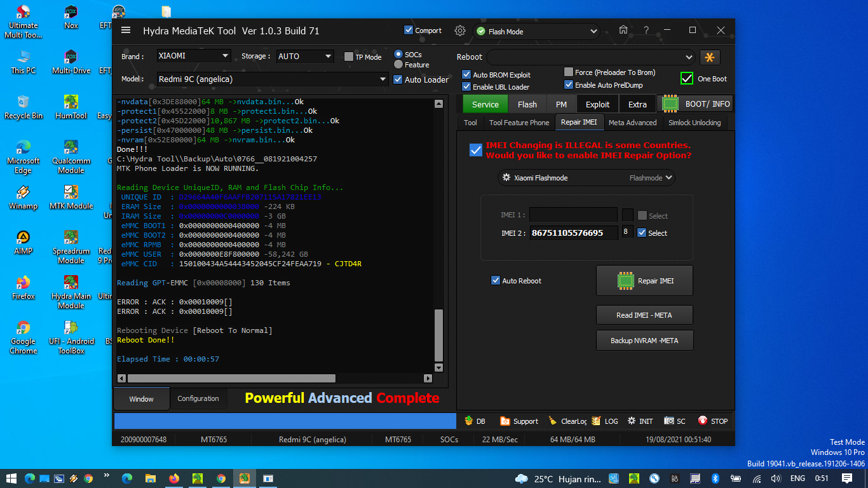Click Read IMEI - META button

click(644, 315)
